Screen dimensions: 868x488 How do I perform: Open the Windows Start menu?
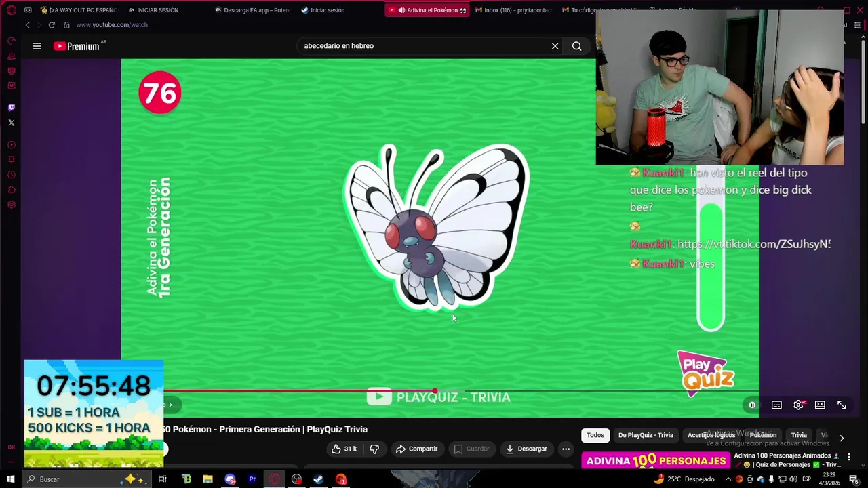[x=11, y=479]
